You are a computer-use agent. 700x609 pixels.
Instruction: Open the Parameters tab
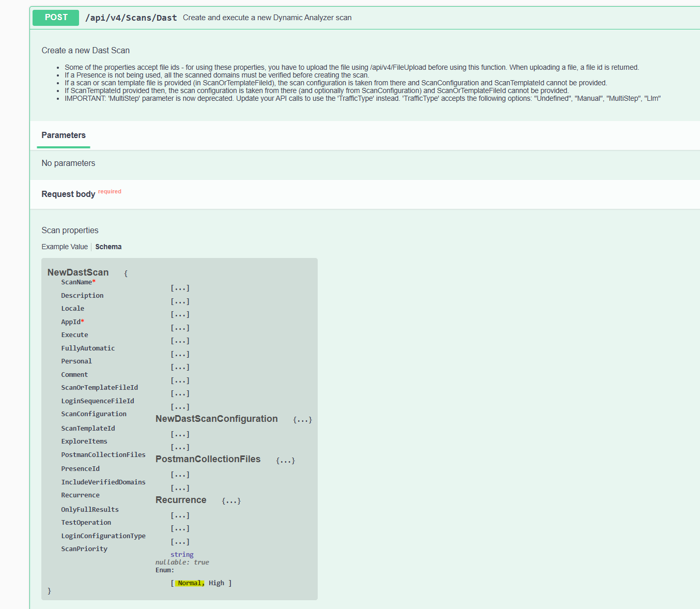tap(64, 135)
